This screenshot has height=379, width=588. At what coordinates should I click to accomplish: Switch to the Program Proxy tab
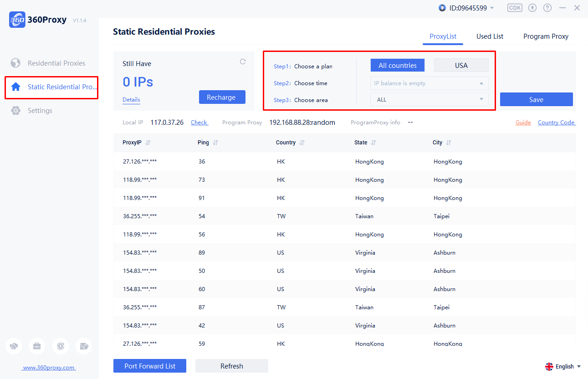tap(546, 36)
